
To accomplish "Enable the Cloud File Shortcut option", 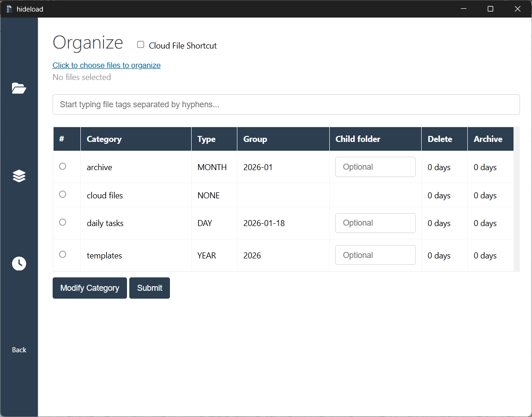I will coord(140,44).
